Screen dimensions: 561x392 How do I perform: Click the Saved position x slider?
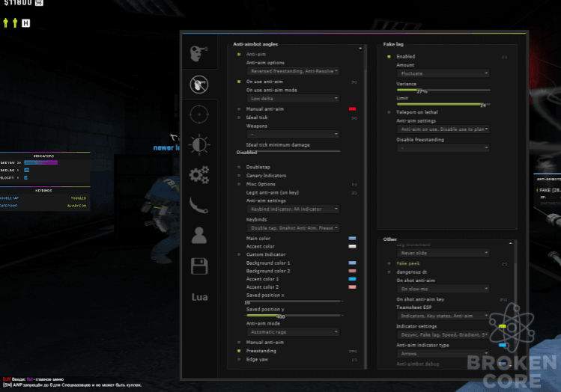[294, 301]
